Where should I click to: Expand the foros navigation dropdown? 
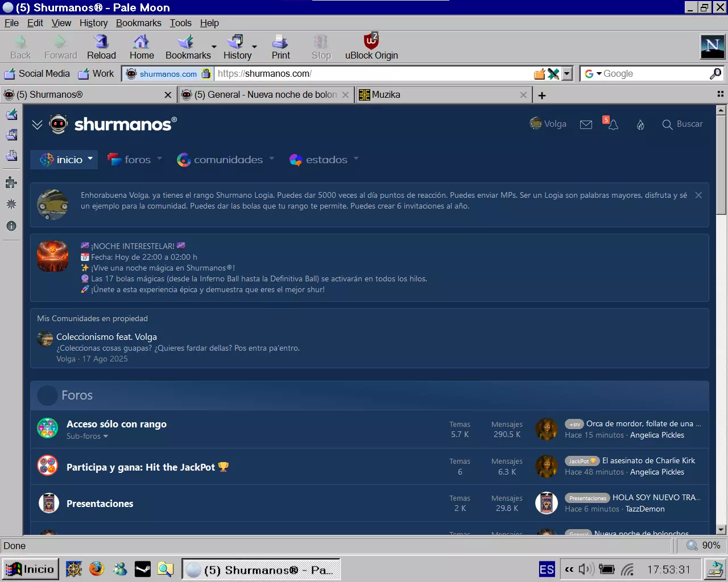[x=159, y=159]
